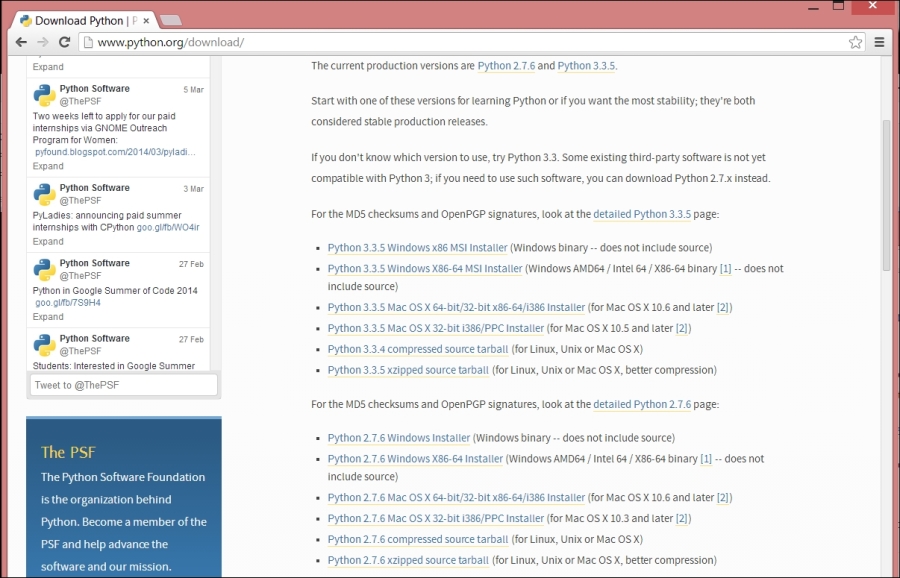The height and width of the screenshot is (578, 900).
Task: Click the 27 Feb date on the Summer of Code 2014 tweet
Action: (x=191, y=264)
